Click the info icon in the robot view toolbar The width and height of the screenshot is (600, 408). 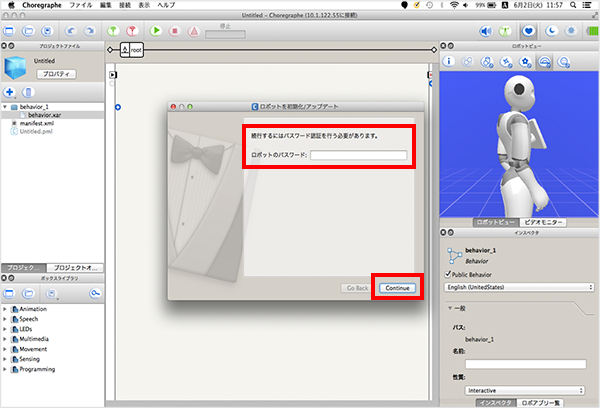[x=448, y=61]
